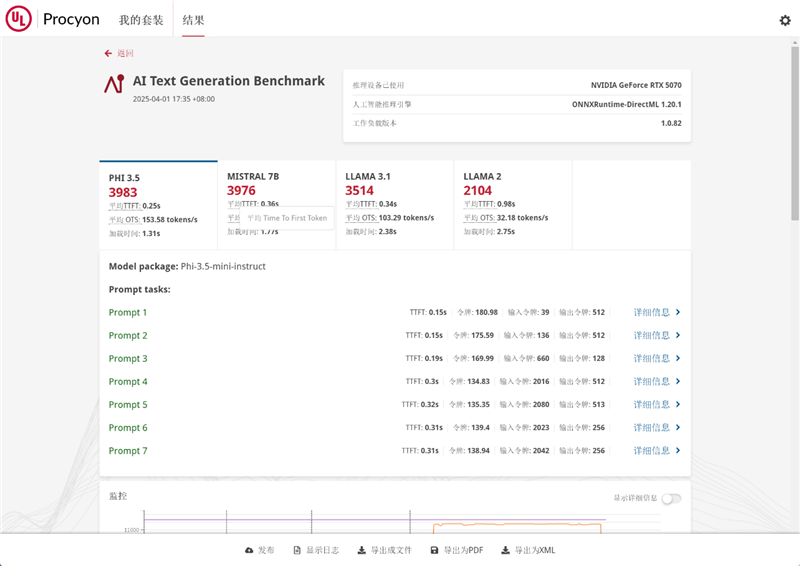Viewport: 800px width, 566px height.
Task: Expand Prompt 1 details chevron
Action: pos(678,312)
